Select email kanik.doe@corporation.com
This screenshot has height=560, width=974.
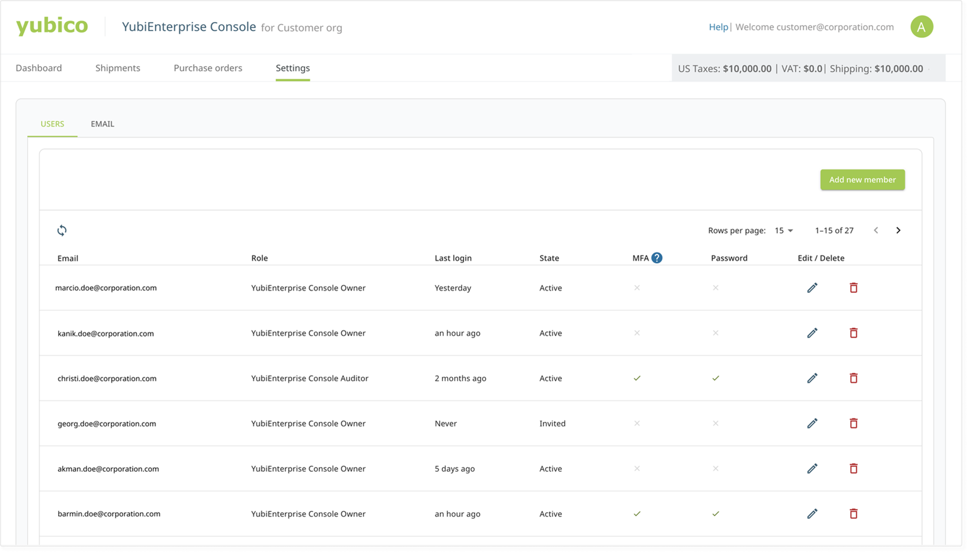click(x=105, y=333)
